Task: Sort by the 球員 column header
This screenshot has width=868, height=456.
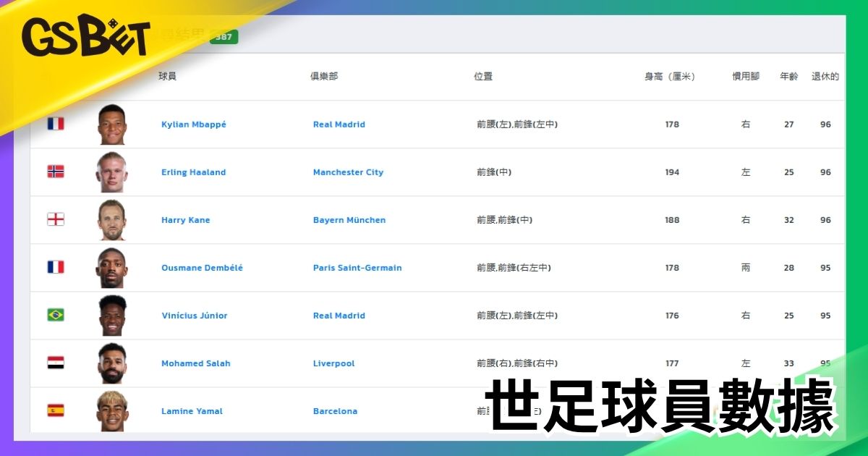Action: pyautogui.click(x=167, y=76)
